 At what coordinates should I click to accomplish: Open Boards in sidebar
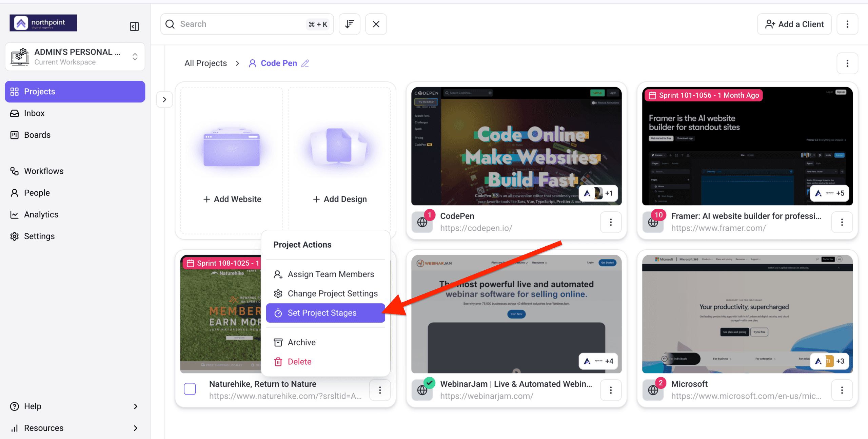coord(75,135)
